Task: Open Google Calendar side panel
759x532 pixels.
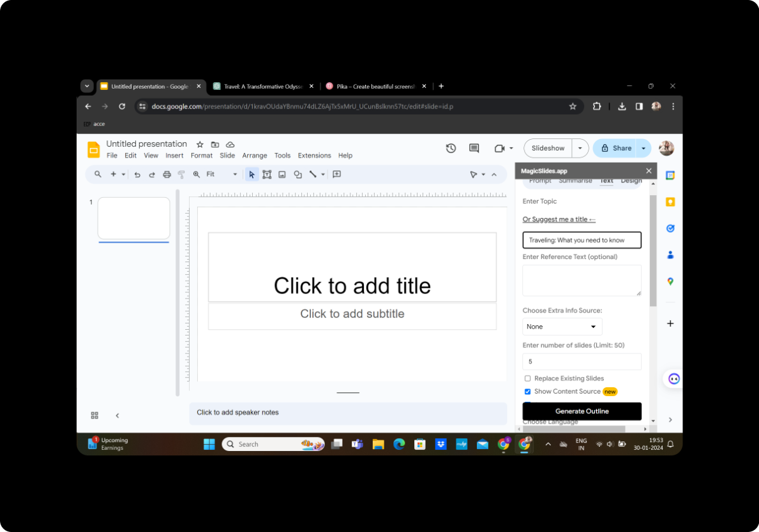Action: (x=670, y=175)
